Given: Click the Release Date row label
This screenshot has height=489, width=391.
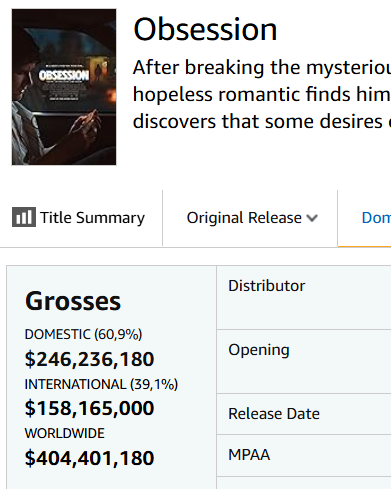Looking at the screenshot, I should point(274,414).
